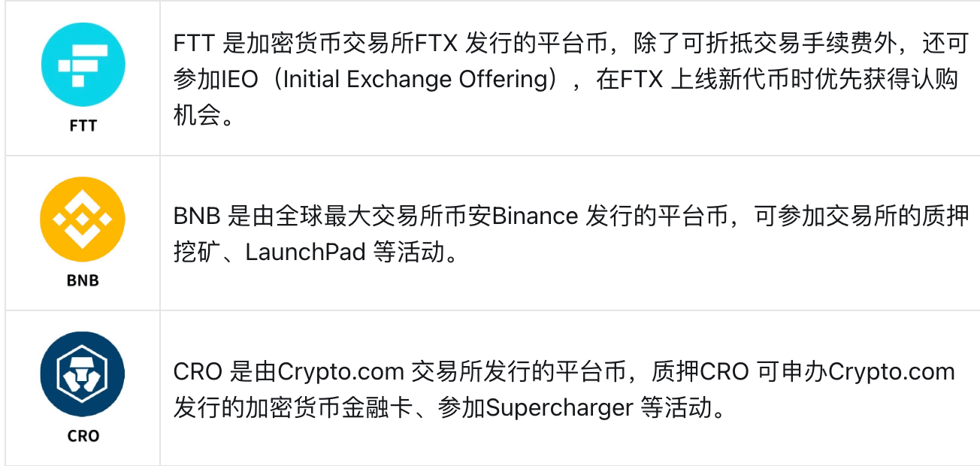Click the "质押挖矿" text in the BNB description
The height and width of the screenshot is (466, 980).
935,216
